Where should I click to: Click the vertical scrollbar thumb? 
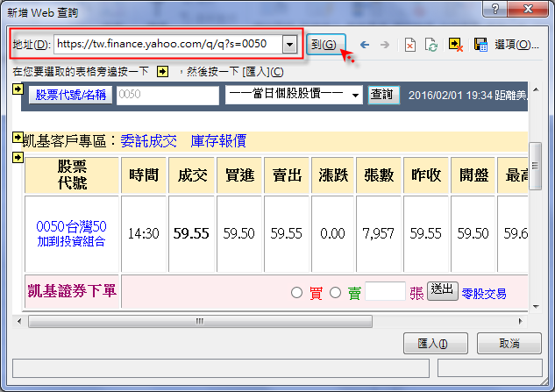coord(535,166)
